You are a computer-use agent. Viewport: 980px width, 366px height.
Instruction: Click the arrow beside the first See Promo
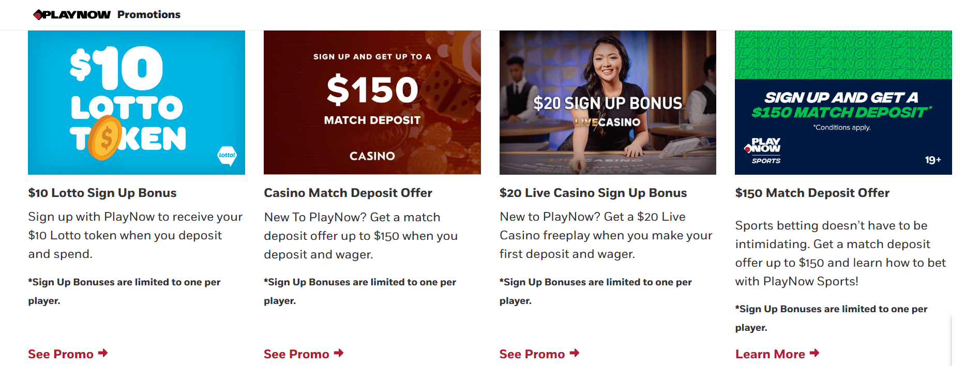point(104,354)
